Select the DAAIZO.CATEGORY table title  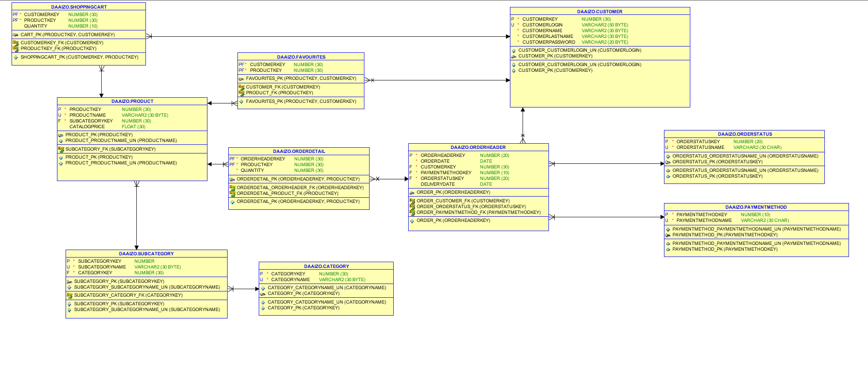(327, 266)
